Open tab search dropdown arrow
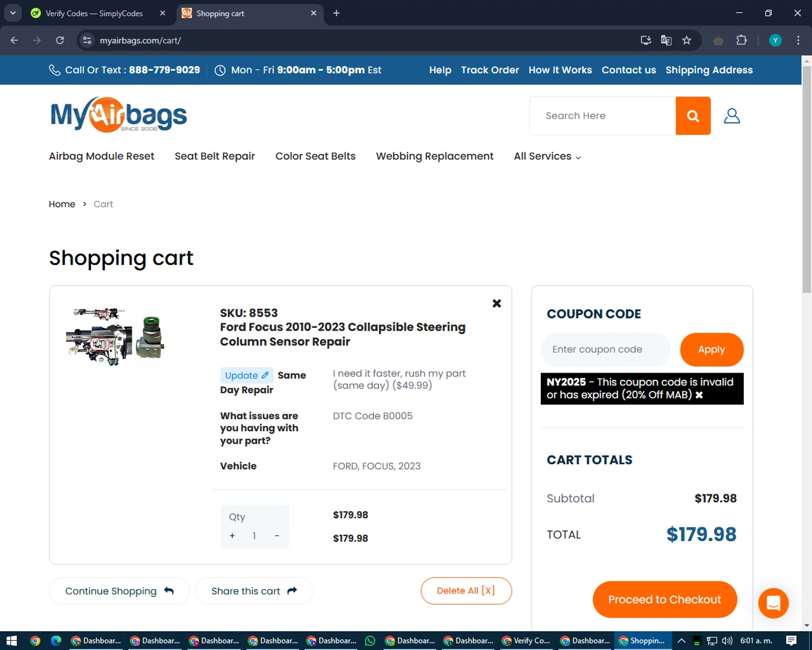Image resolution: width=812 pixels, height=650 pixels. (12, 13)
